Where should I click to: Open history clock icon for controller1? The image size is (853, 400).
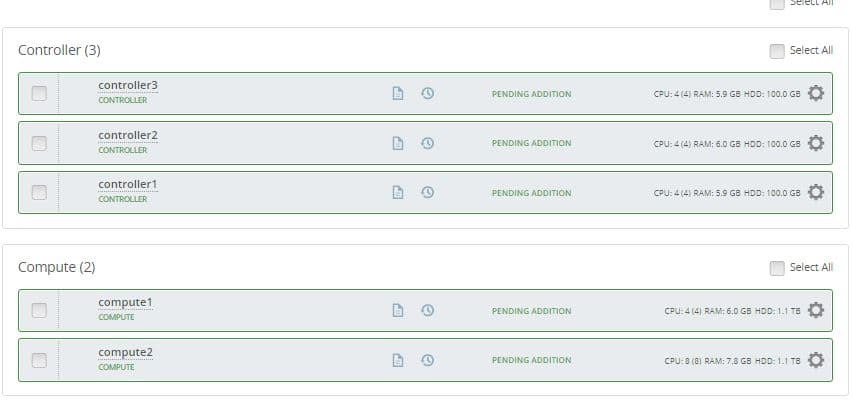427,192
